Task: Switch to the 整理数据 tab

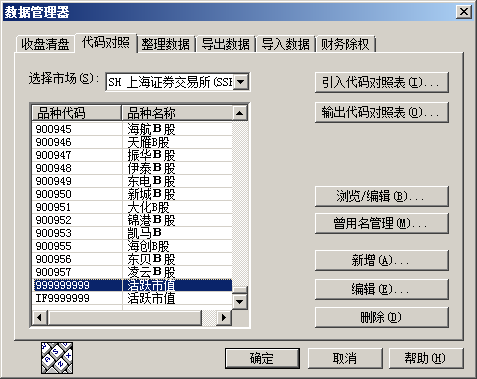Action: [x=166, y=44]
